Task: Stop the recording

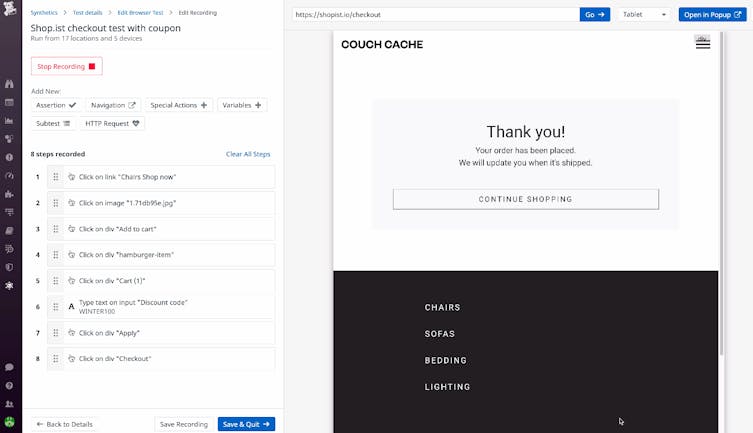Action: (x=66, y=66)
